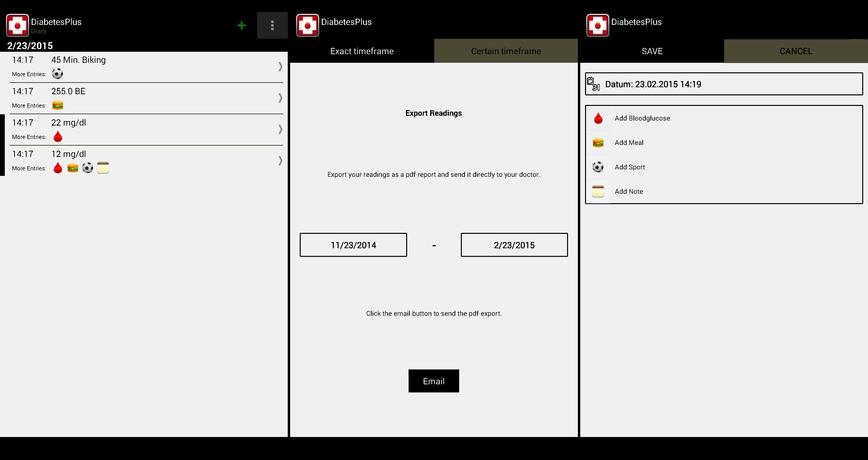The height and width of the screenshot is (460, 868).
Task: Click the plus icon to add new entry
Action: 242,25
